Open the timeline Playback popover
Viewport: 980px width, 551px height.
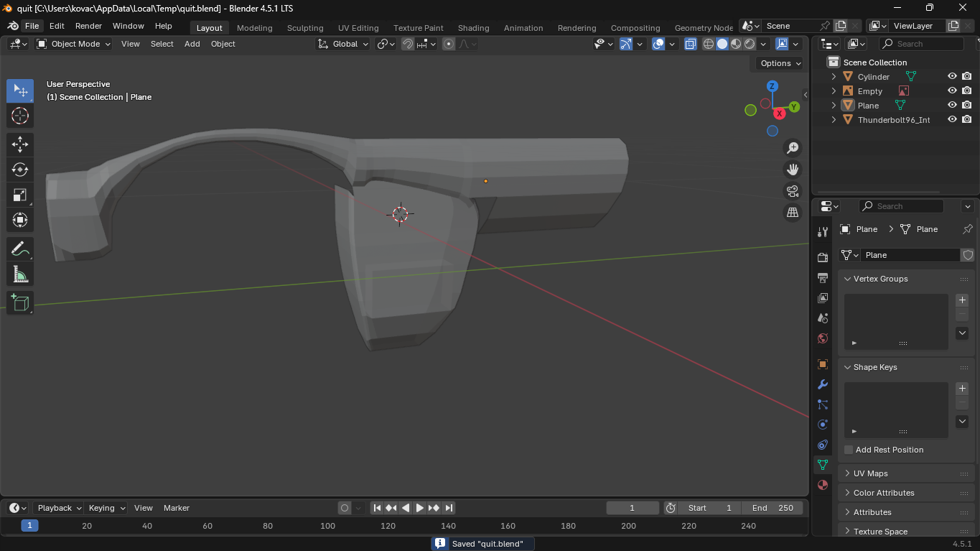click(58, 508)
